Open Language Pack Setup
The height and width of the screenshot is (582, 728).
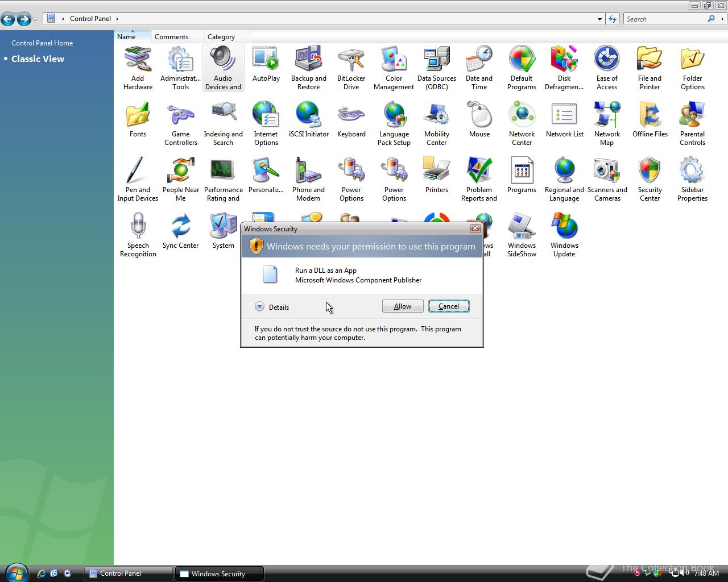[394, 124]
